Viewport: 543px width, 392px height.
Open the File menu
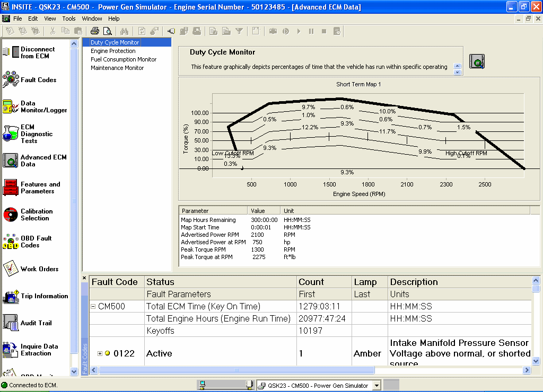click(x=17, y=19)
